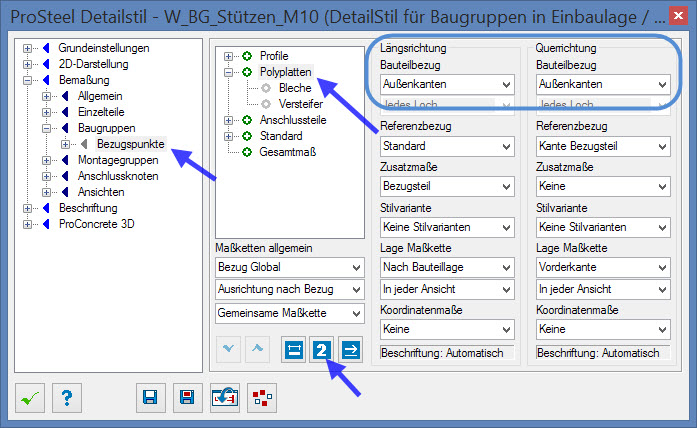Image resolution: width=697 pixels, height=428 pixels.
Task: Open Längsrichtung Referenzbezug Standard dropdown
Action: (x=447, y=146)
